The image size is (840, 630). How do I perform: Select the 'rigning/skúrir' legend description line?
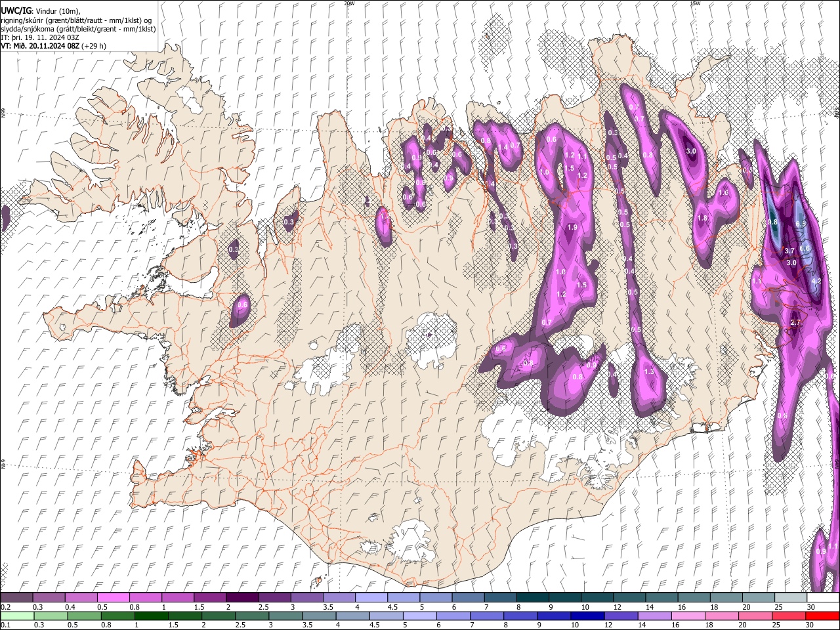click(76, 20)
